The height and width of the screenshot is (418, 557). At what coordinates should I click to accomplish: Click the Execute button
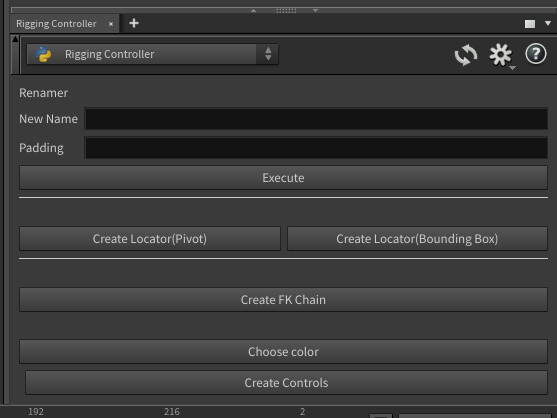coord(283,178)
